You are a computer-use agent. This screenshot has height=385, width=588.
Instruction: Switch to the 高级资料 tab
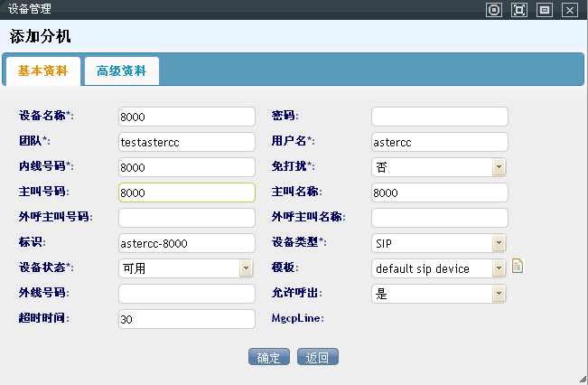pos(122,71)
